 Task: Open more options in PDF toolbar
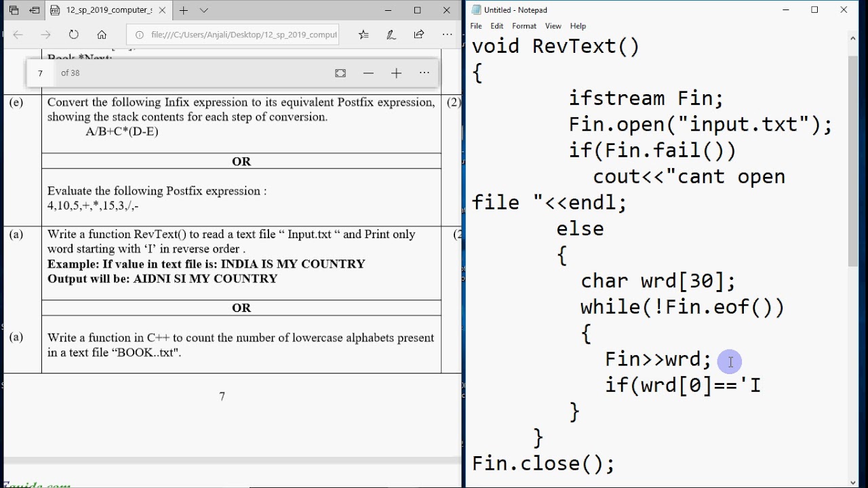(x=425, y=73)
